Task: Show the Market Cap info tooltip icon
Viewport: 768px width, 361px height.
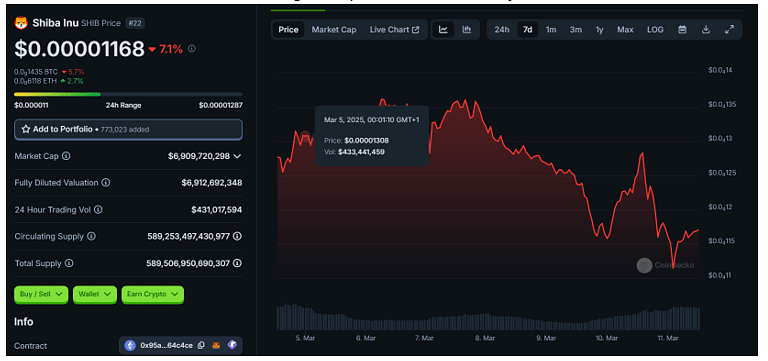Action: [66, 156]
